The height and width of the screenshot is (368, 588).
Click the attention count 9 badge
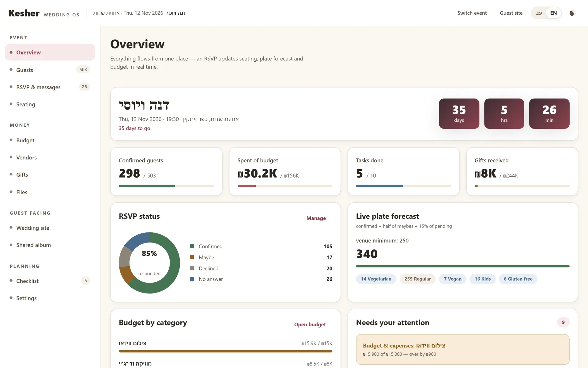(563, 322)
